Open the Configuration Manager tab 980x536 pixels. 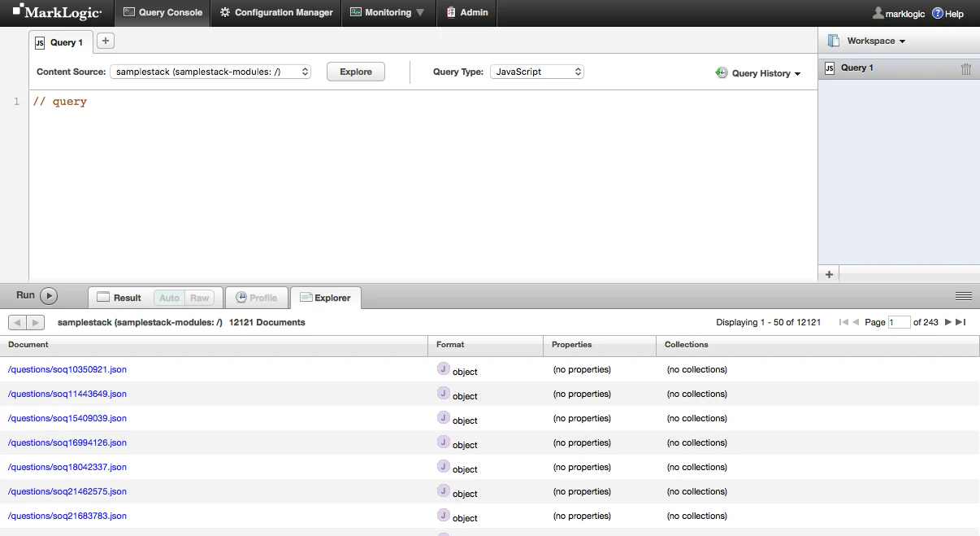[276, 13]
